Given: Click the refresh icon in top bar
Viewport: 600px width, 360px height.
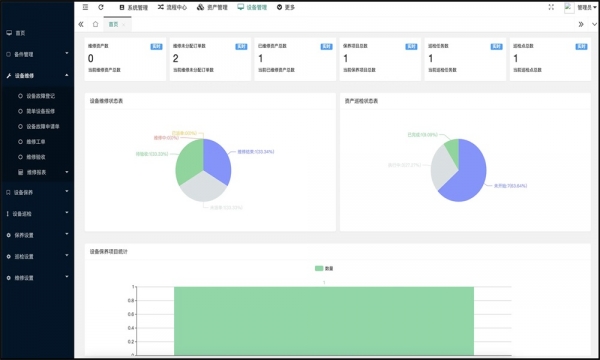Looking at the screenshot, I should click(x=101, y=7).
